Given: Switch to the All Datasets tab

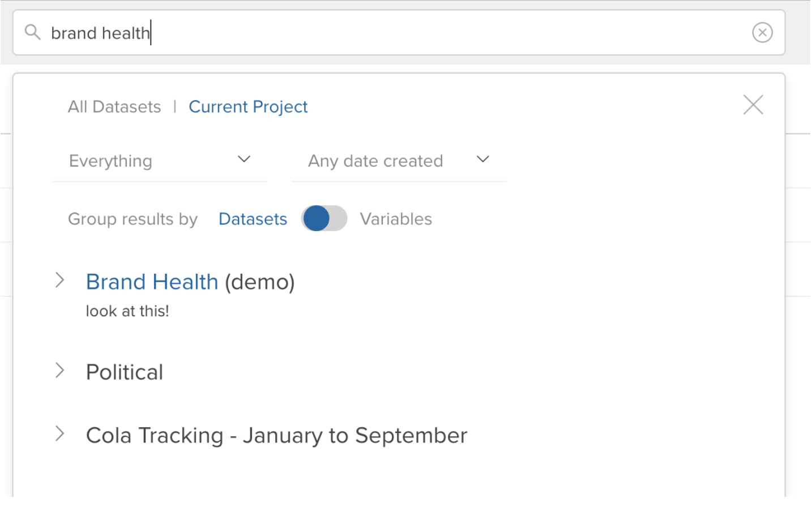Looking at the screenshot, I should 114,107.
